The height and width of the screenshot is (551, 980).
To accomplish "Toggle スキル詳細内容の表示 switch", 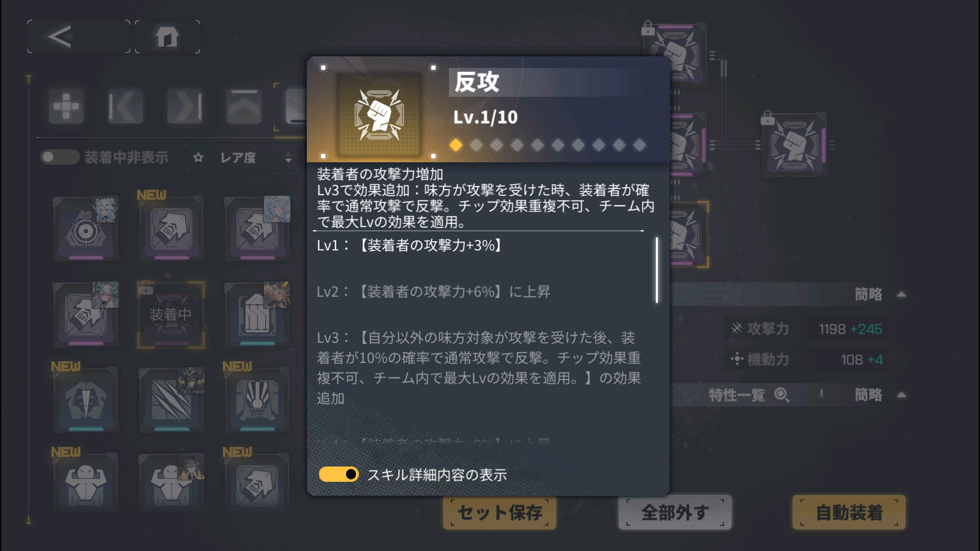I will coord(339,474).
